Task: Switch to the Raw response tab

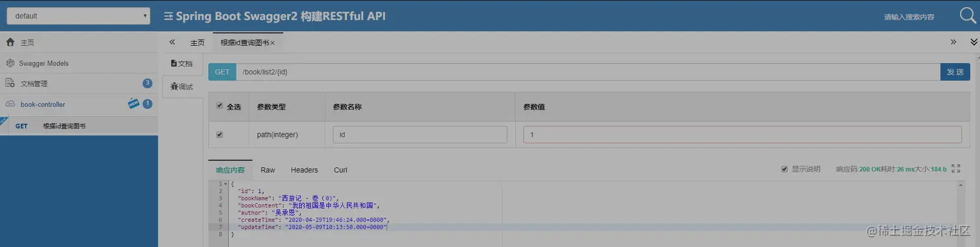Action: click(x=268, y=170)
